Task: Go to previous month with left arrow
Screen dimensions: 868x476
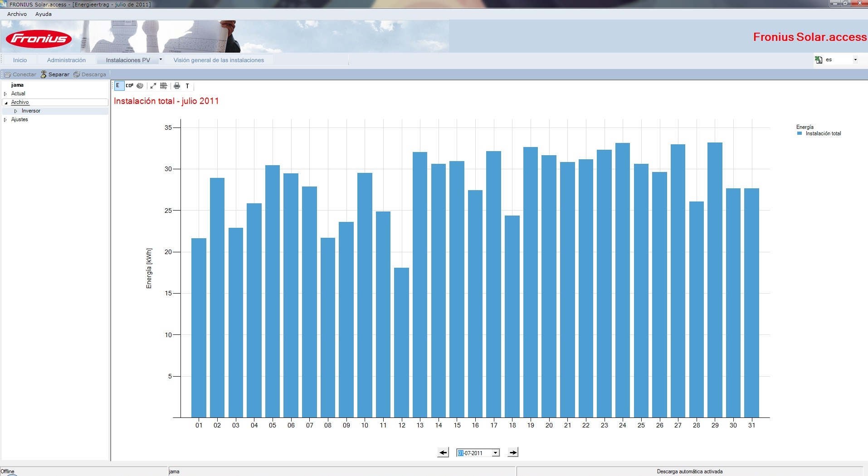Action: [443, 452]
